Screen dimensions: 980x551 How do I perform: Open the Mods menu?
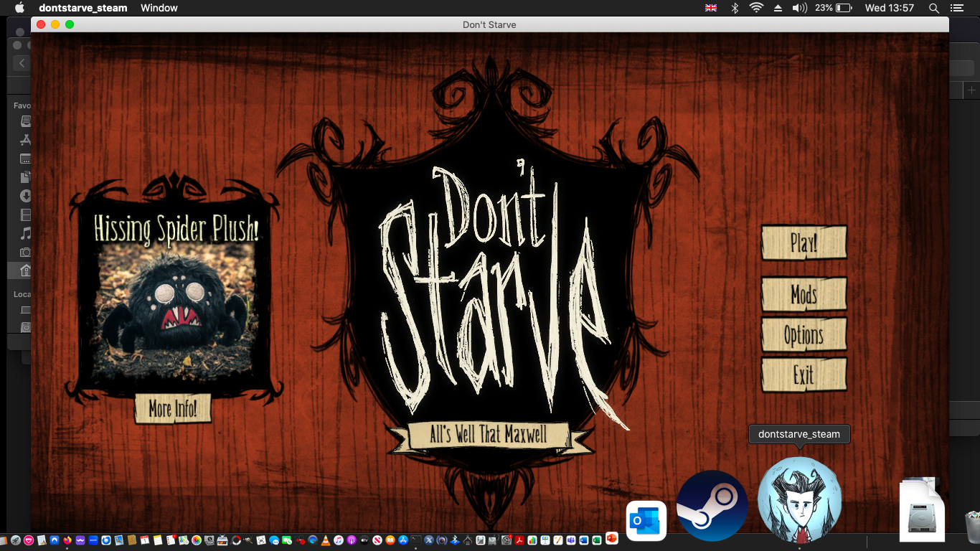coord(804,294)
